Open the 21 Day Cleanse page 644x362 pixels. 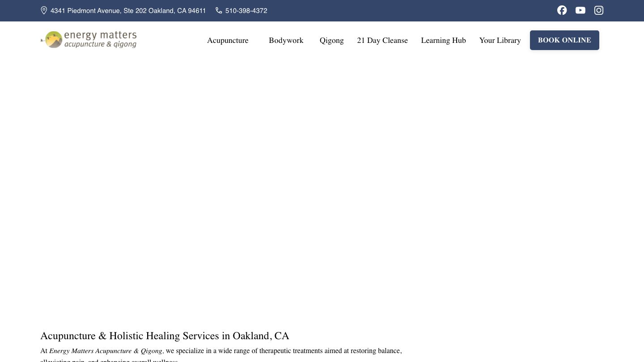[x=382, y=40]
